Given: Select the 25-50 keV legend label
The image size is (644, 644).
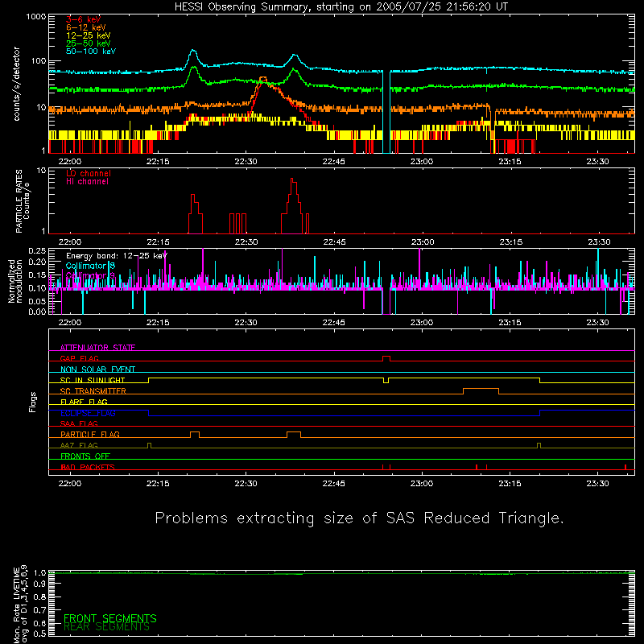Looking at the screenshot, I should coord(88,43).
